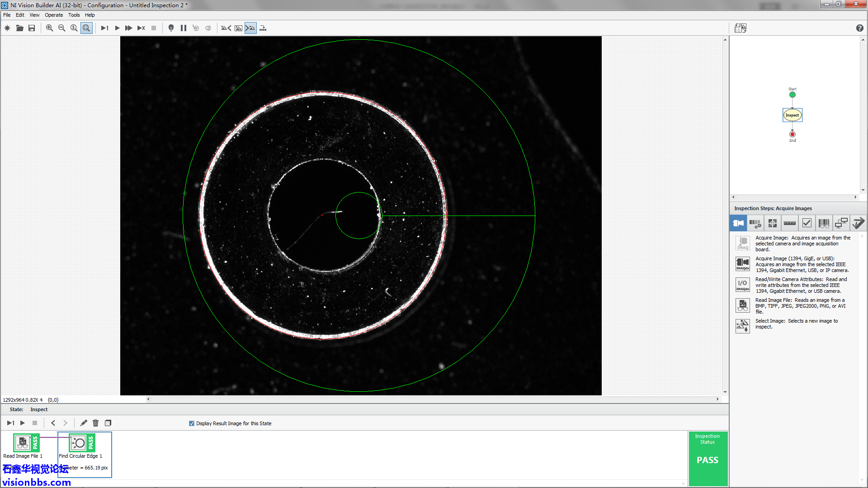Open the Edit menu
868x488 pixels.
[x=20, y=15]
